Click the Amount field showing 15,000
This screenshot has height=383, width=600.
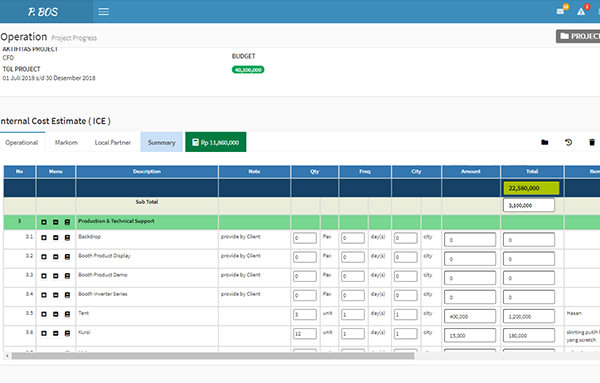(x=470, y=335)
